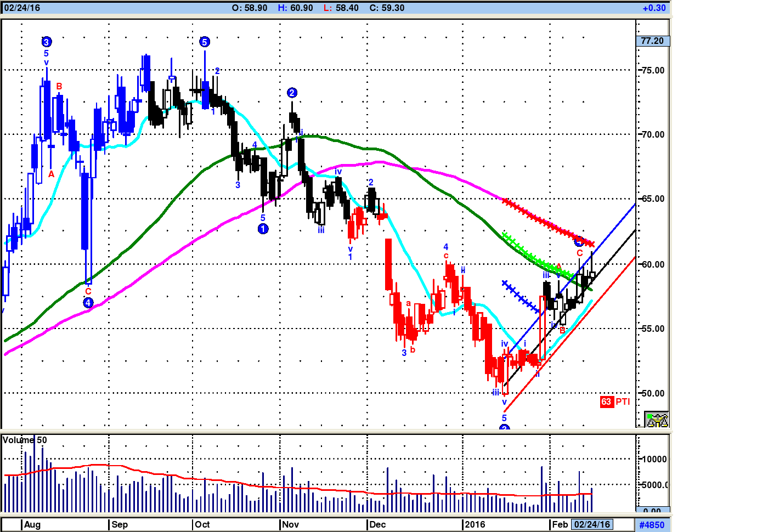Click the open value O: 58.90

click(x=250, y=8)
